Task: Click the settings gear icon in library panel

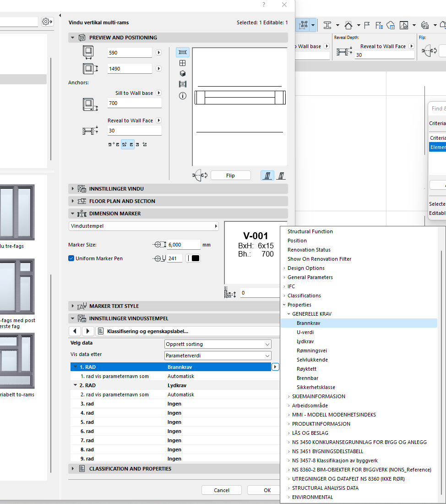Action: coord(47,22)
